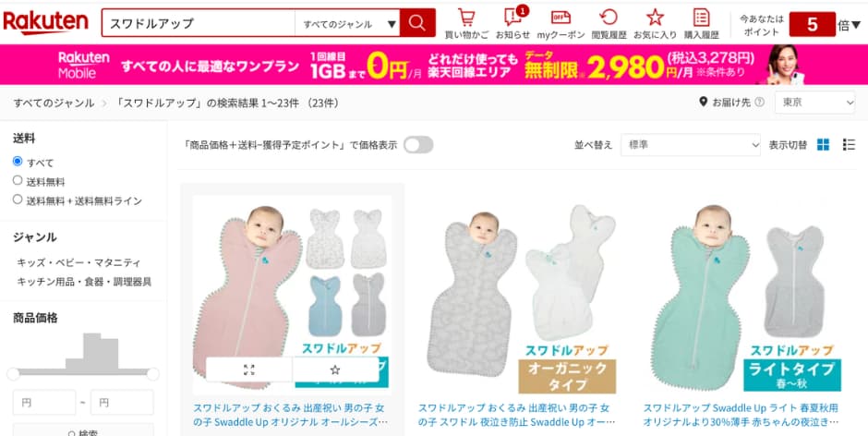Open the favorites (お気に入り) star icon
This screenshot has height=436, width=868.
655,18
